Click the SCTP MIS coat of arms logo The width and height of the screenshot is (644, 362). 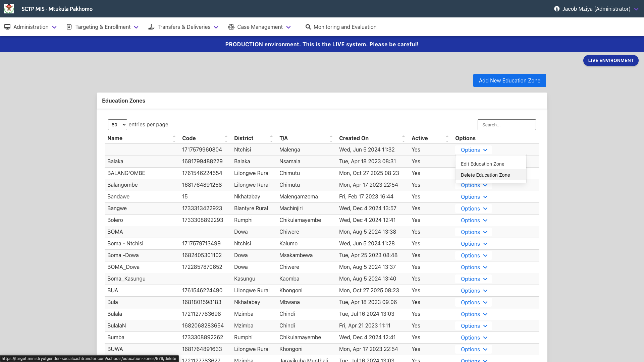tap(9, 9)
